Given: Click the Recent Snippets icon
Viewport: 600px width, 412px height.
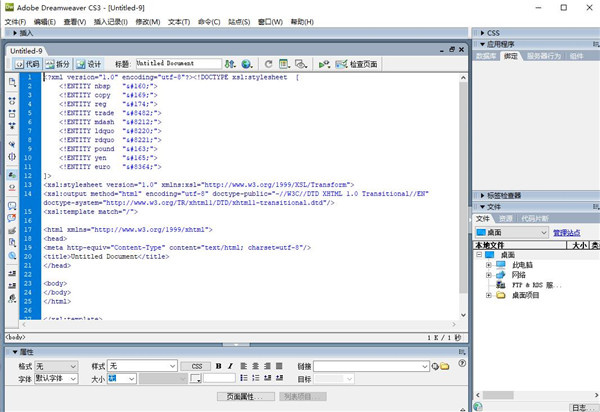Looking at the screenshot, I should point(12,243).
